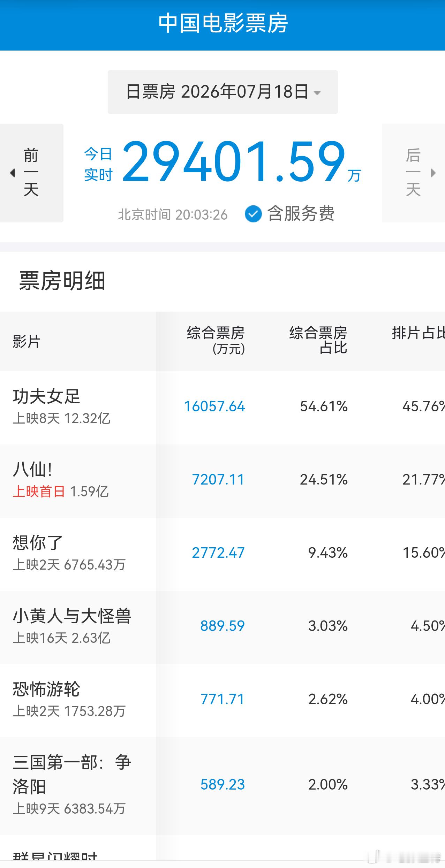Image resolution: width=445 pixels, height=868 pixels.
Task: Click the 影片 column header
Action: [27, 341]
